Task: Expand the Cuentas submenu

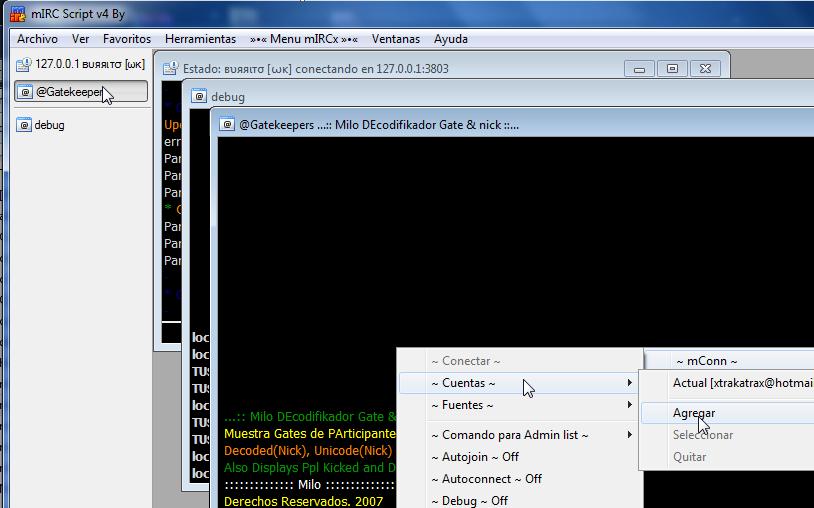Action: pos(519,383)
